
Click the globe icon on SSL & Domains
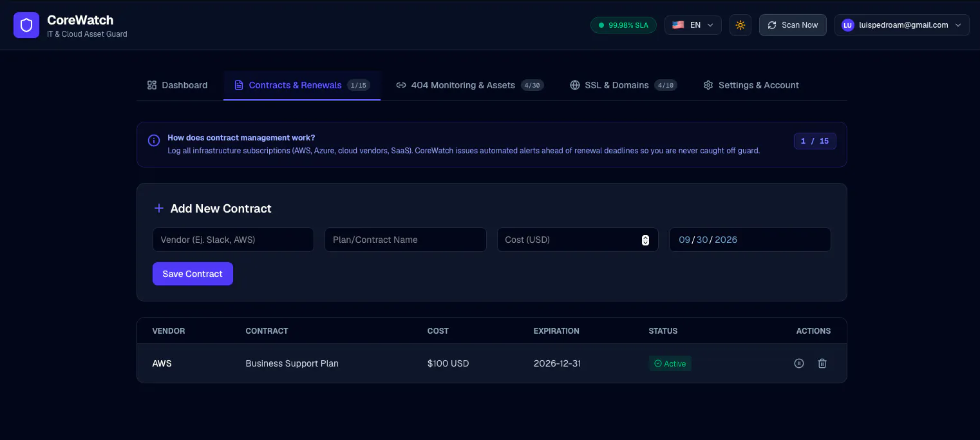pos(575,85)
